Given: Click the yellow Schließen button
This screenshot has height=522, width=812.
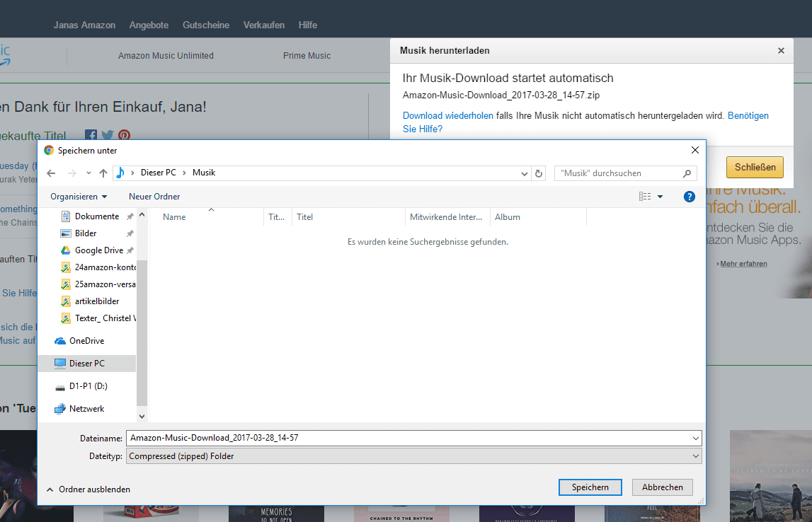Looking at the screenshot, I should [755, 167].
